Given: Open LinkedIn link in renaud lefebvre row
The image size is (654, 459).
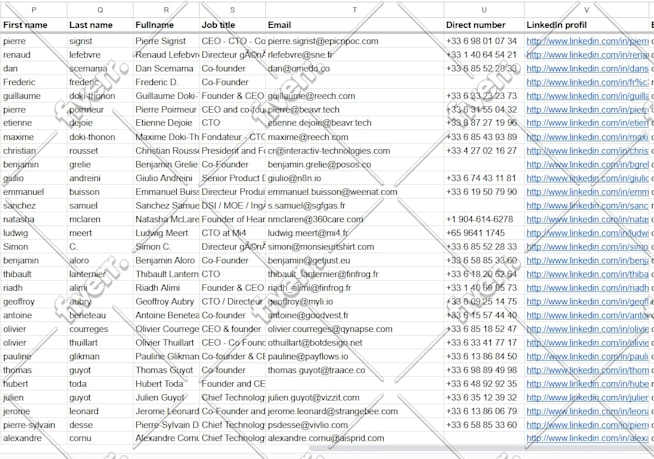Looking at the screenshot, I should click(x=587, y=55).
